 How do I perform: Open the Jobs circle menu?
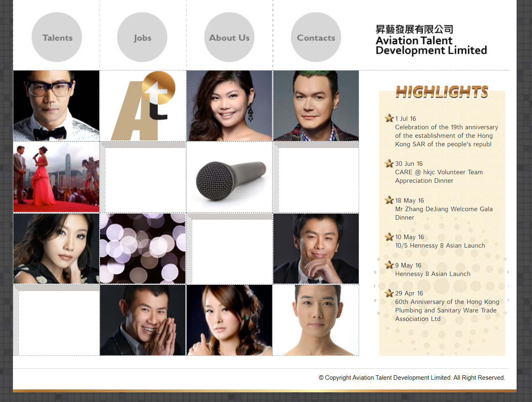142,37
